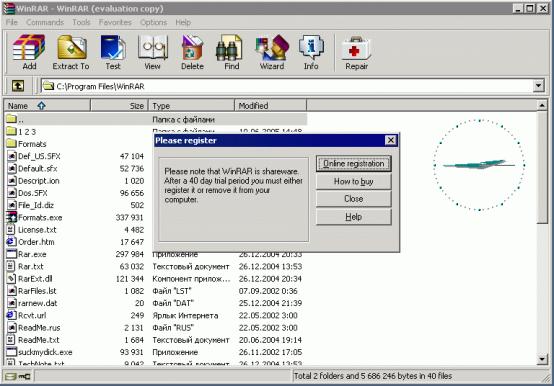This screenshot has height=386, width=554.
Task: Show archive Info
Action: coord(311,52)
